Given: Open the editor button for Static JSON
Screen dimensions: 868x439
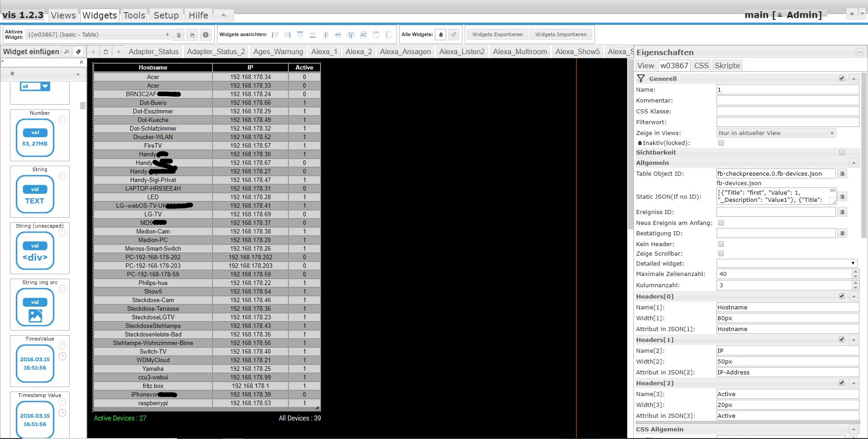Looking at the screenshot, I should click(842, 197).
